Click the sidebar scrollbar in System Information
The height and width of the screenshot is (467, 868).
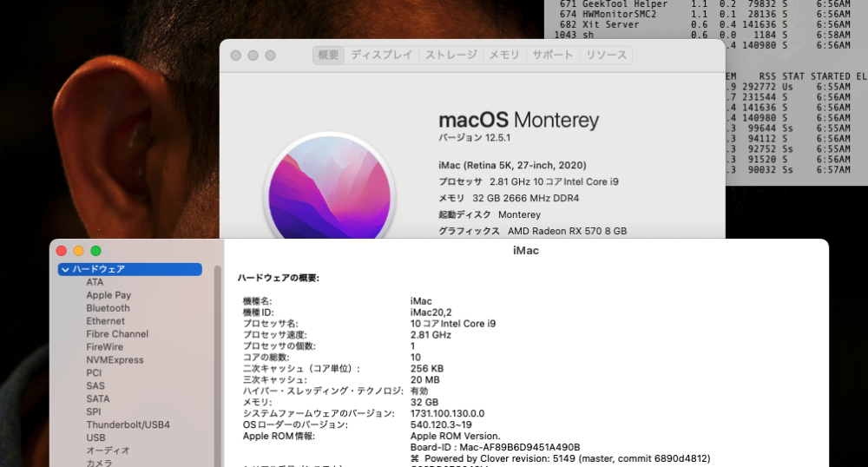point(218,365)
